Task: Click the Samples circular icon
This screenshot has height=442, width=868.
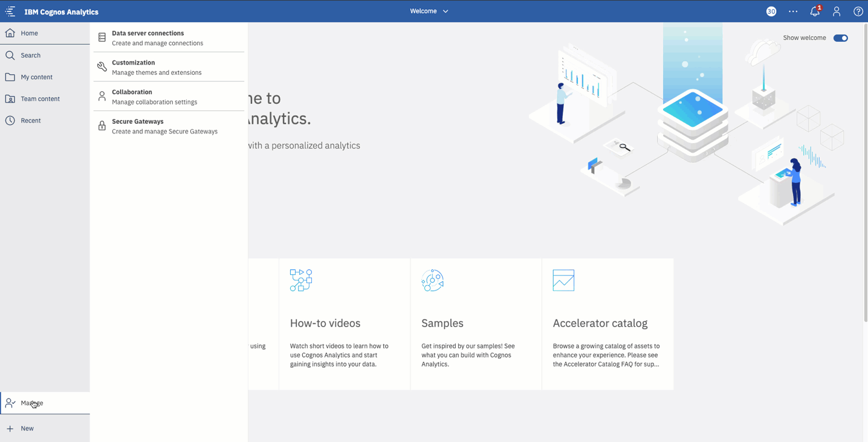Action: [433, 280]
